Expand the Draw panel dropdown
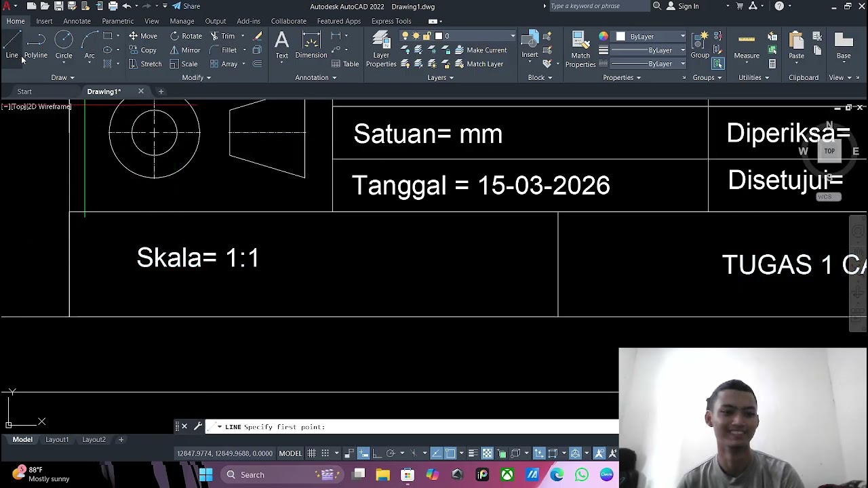 pos(62,77)
